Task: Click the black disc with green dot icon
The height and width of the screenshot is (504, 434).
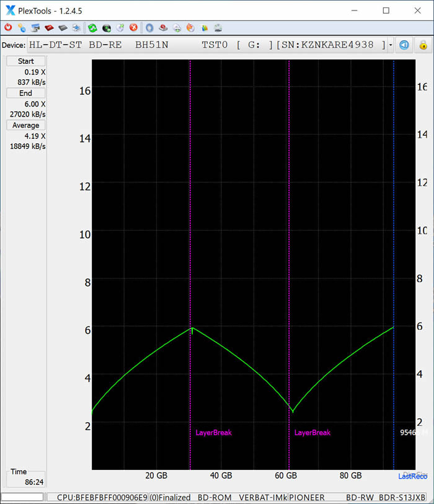Action: click(x=107, y=28)
